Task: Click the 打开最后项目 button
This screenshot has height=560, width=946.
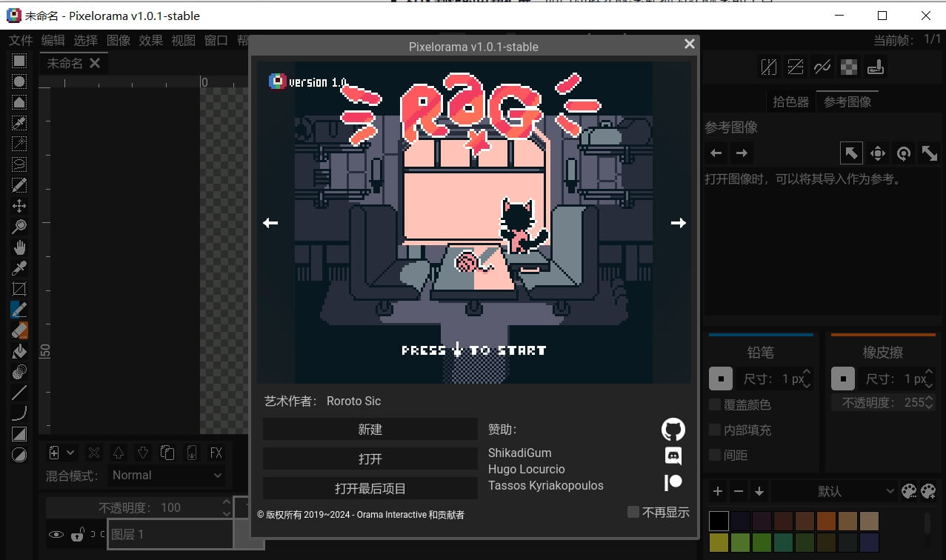Action: (x=370, y=489)
